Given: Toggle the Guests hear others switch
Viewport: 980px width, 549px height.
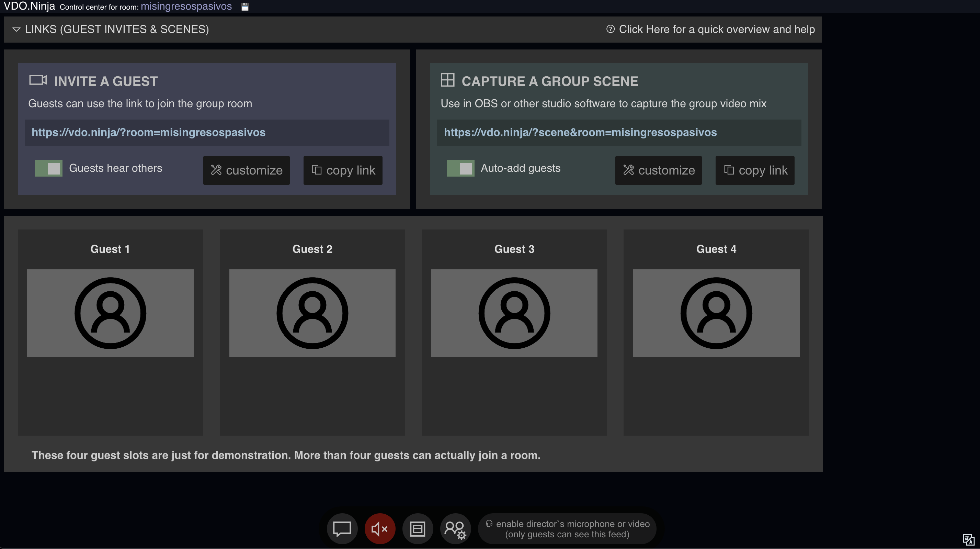Looking at the screenshot, I should 49,168.
